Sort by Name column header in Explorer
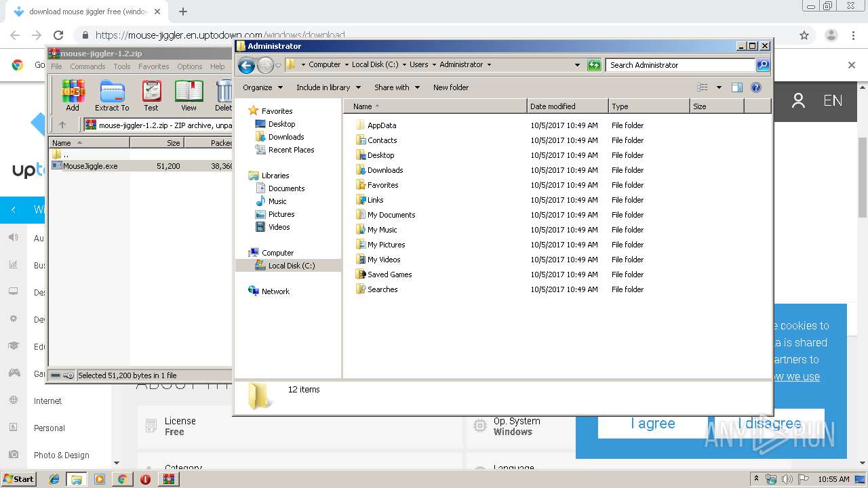The width and height of the screenshot is (868, 488). (x=435, y=106)
